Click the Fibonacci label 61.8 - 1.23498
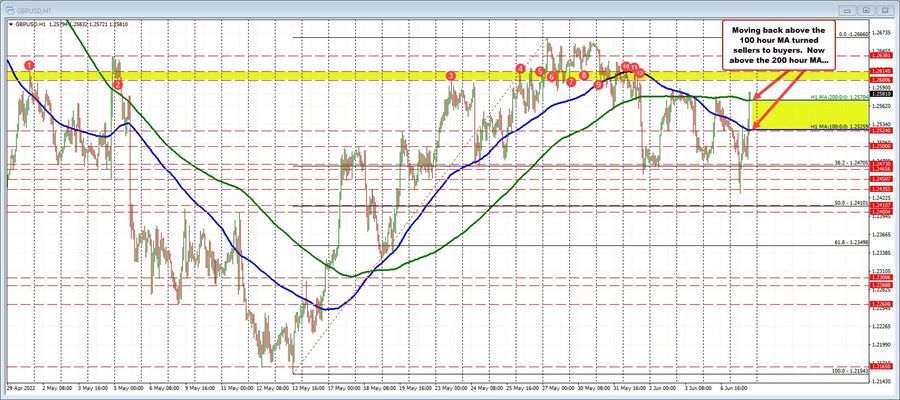Image resolution: width=900 pixels, height=400 pixels. click(x=852, y=243)
